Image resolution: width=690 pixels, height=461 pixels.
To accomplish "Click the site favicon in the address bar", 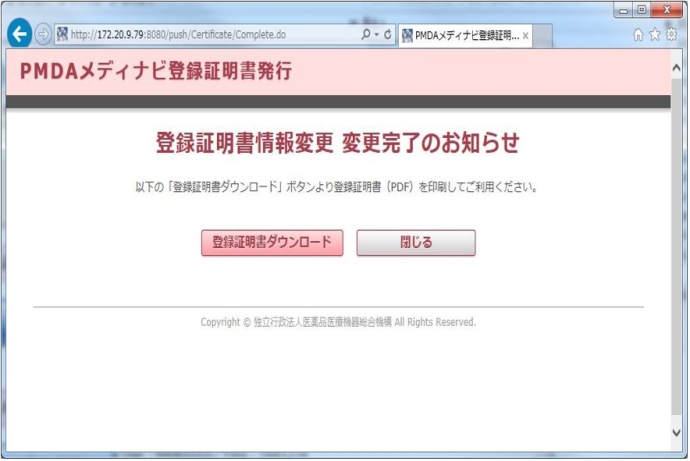I will coord(62,34).
